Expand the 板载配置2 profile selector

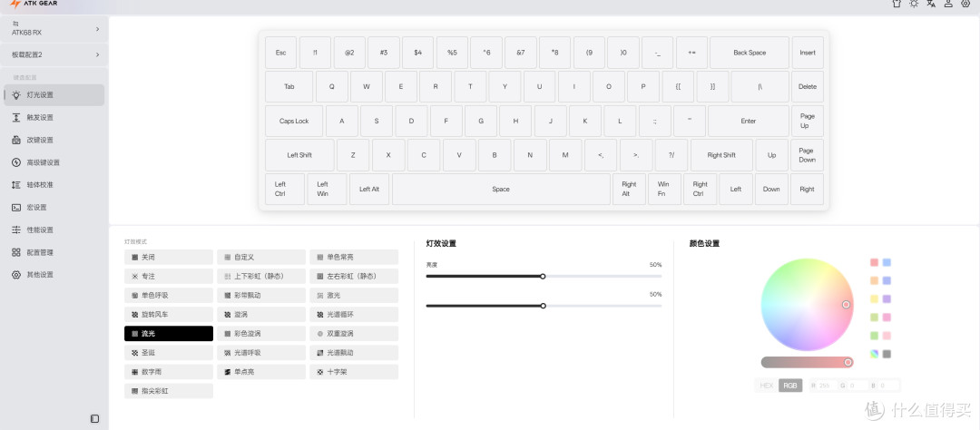coord(54,55)
